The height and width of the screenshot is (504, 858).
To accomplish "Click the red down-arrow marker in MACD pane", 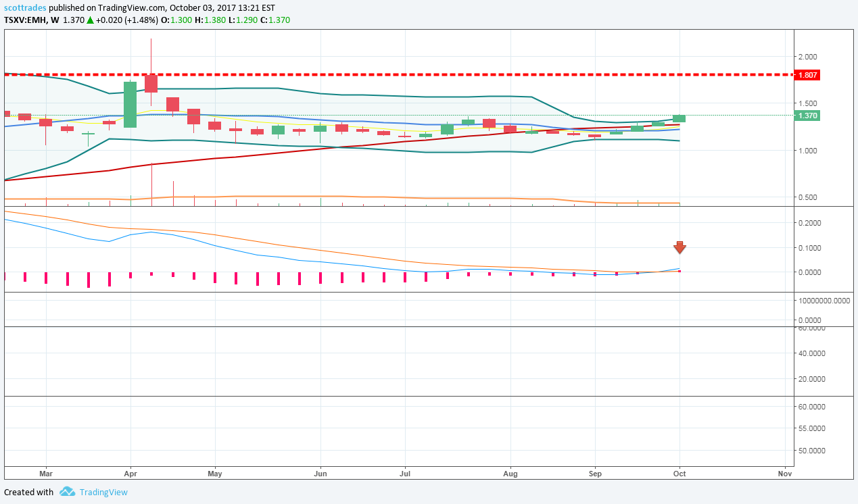I will (x=680, y=247).
